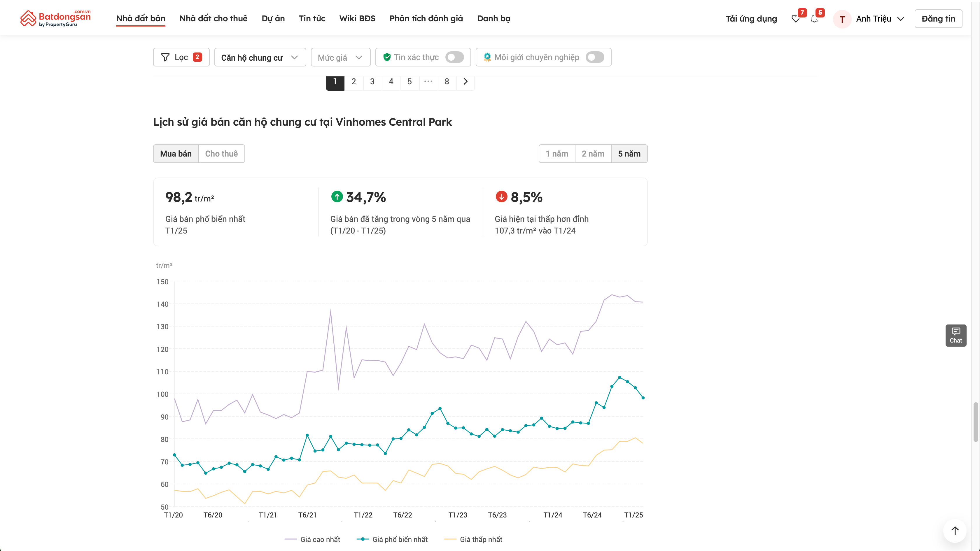
Task: Click Giá bán phổ biến nhất caption
Action: tap(205, 219)
